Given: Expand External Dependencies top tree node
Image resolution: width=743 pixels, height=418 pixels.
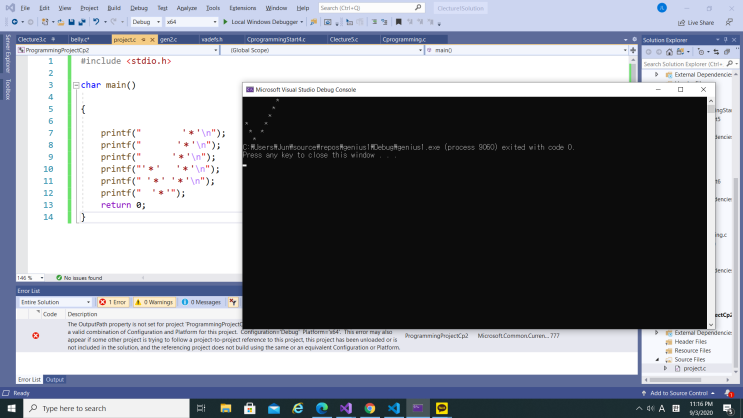Looking at the screenshot, I should (657, 74).
